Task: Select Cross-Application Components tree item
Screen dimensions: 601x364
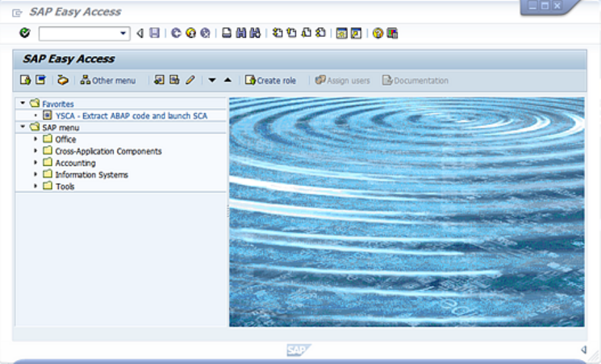Action: 108,151
